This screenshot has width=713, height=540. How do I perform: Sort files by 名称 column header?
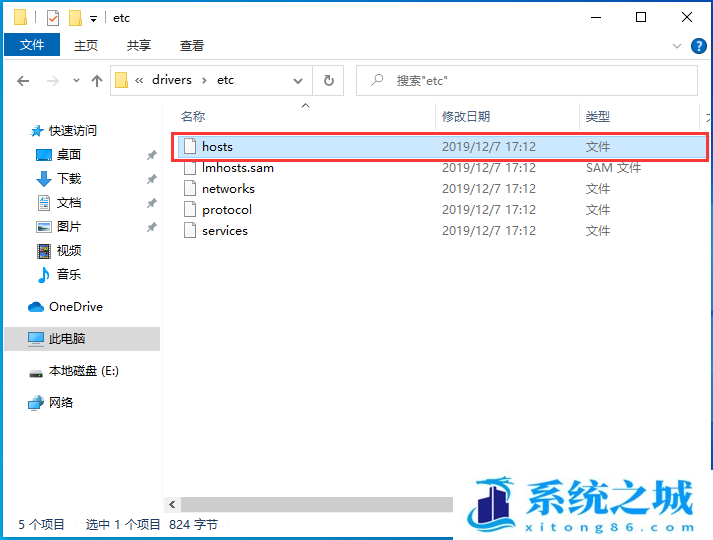pos(193,117)
